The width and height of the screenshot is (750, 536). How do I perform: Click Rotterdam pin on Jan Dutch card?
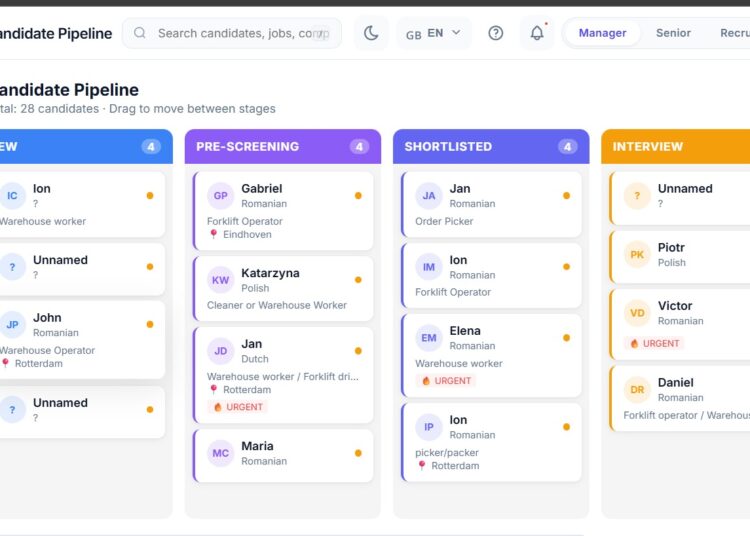point(213,390)
